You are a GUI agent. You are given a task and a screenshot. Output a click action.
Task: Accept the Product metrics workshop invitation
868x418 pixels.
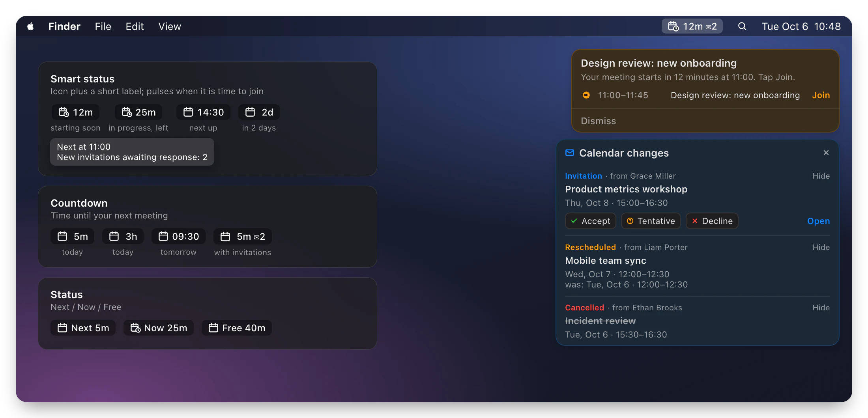coord(591,221)
